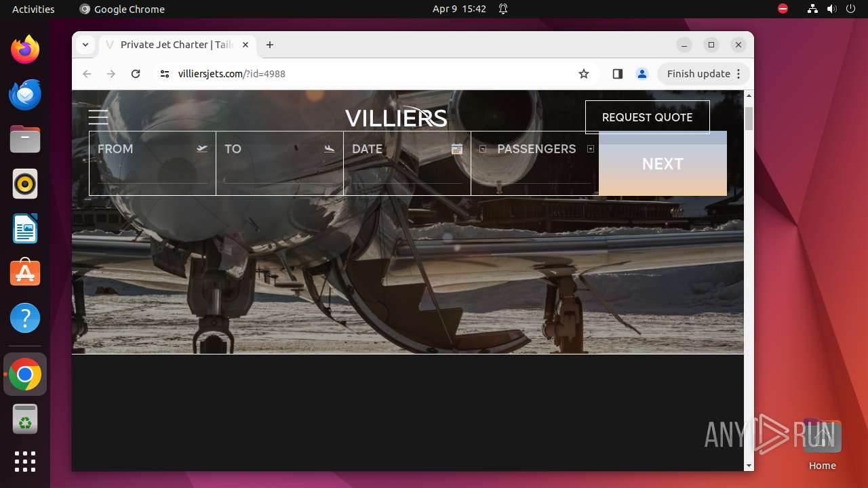
Task: Click the FROM departure field
Action: point(153,163)
